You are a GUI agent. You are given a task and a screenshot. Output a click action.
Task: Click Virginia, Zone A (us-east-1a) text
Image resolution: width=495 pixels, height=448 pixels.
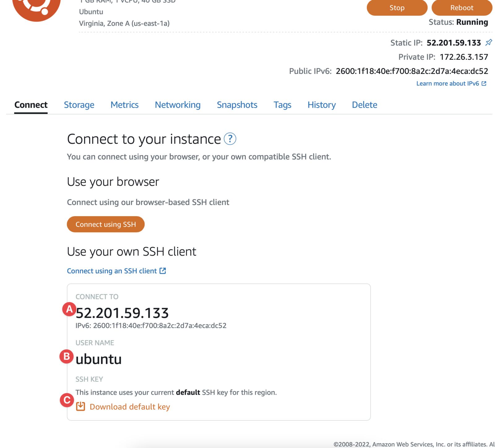pyautogui.click(x=124, y=23)
